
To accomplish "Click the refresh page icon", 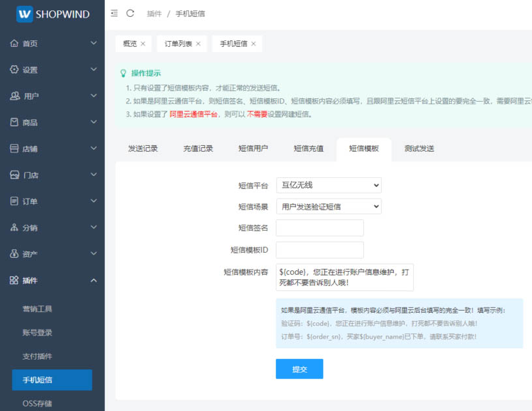I will pos(130,14).
